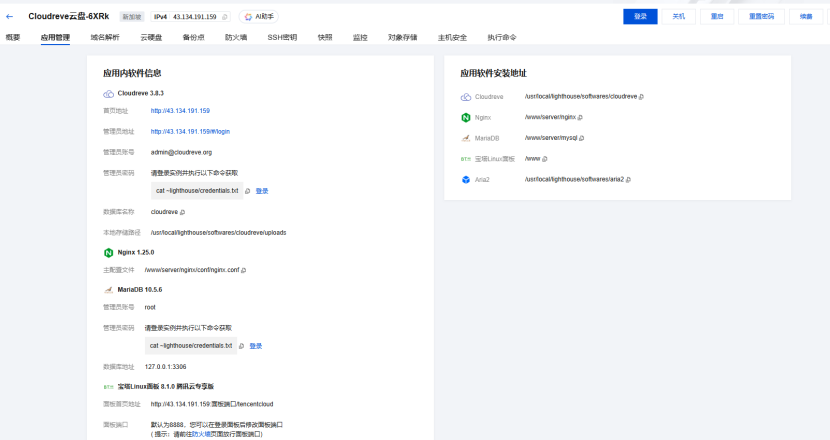Click the blue 登录 button in header
The image size is (830, 440).
tap(640, 16)
